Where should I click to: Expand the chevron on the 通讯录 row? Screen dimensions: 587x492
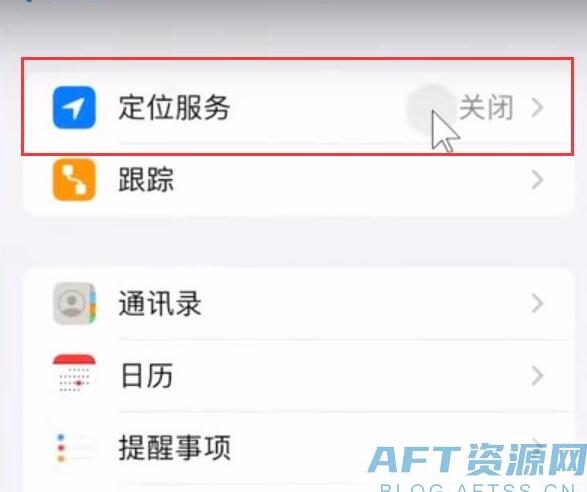pyautogui.click(x=537, y=303)
